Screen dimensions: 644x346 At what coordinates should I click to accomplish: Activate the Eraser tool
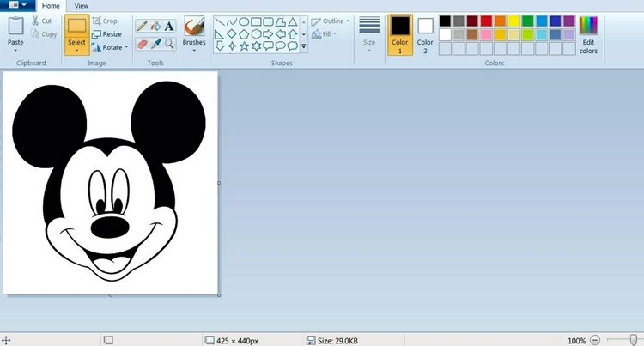pyautogui.click(x=141, y=43)
